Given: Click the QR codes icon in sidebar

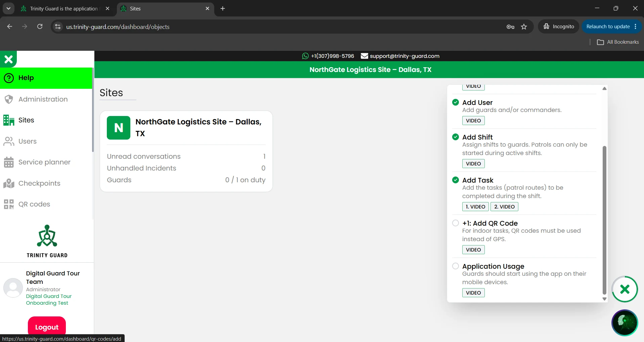Looking at the screenshot, I should pos(9,204).
